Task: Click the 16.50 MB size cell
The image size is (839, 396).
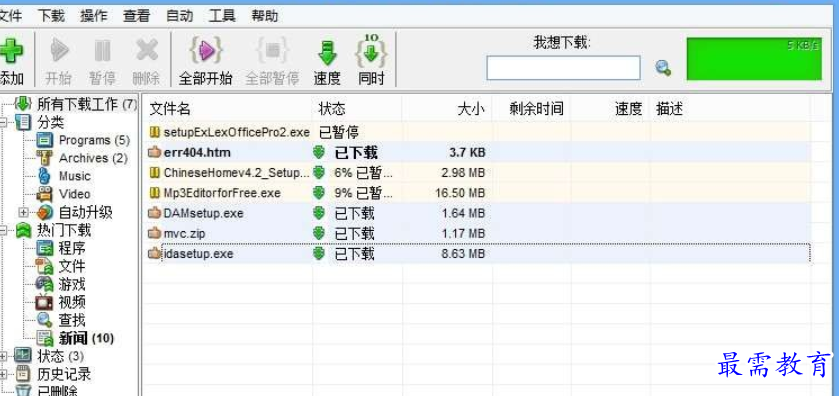Action: coord(461,193)
